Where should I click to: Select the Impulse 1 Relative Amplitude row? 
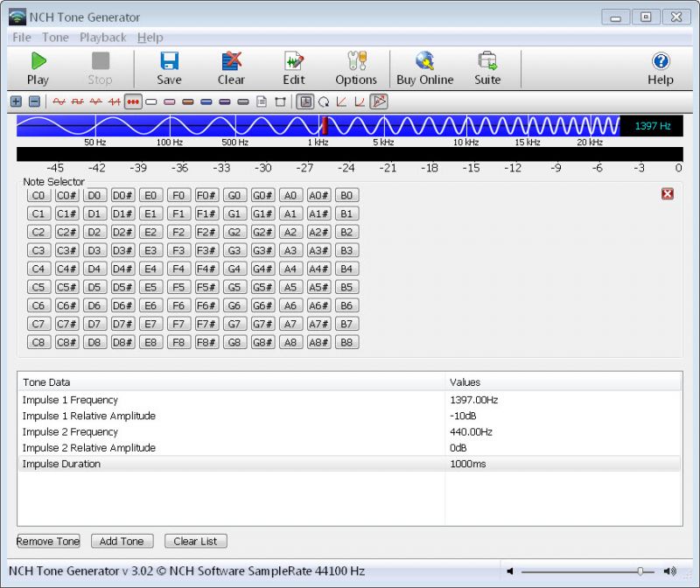349,416
